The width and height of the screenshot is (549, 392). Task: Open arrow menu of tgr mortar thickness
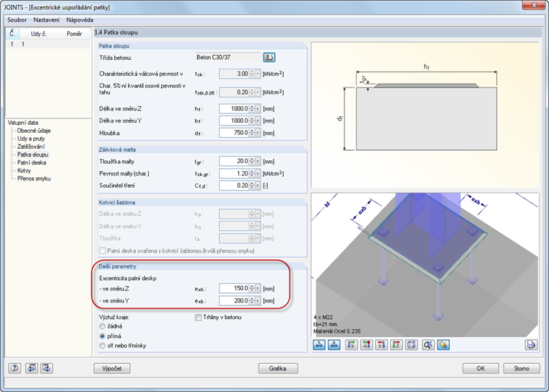coord(258,162)
